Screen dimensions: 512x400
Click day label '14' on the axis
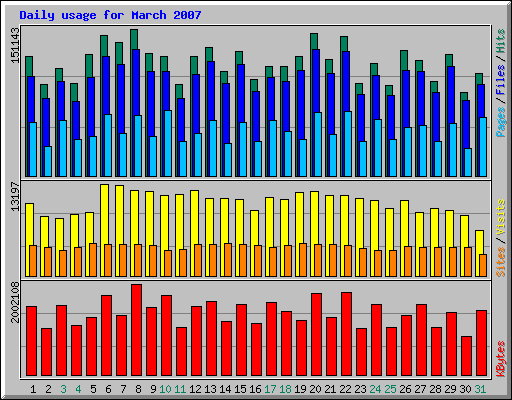pos(225,389)
